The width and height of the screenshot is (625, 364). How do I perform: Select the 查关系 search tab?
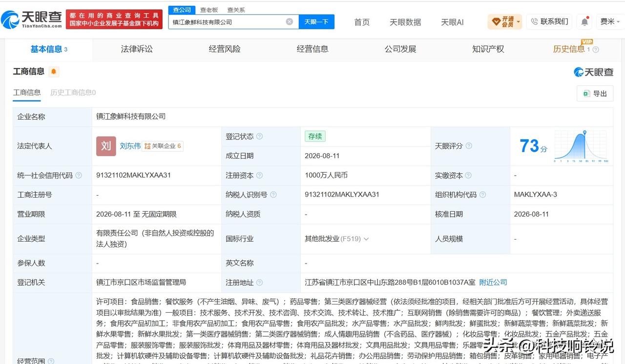point(236,10)
